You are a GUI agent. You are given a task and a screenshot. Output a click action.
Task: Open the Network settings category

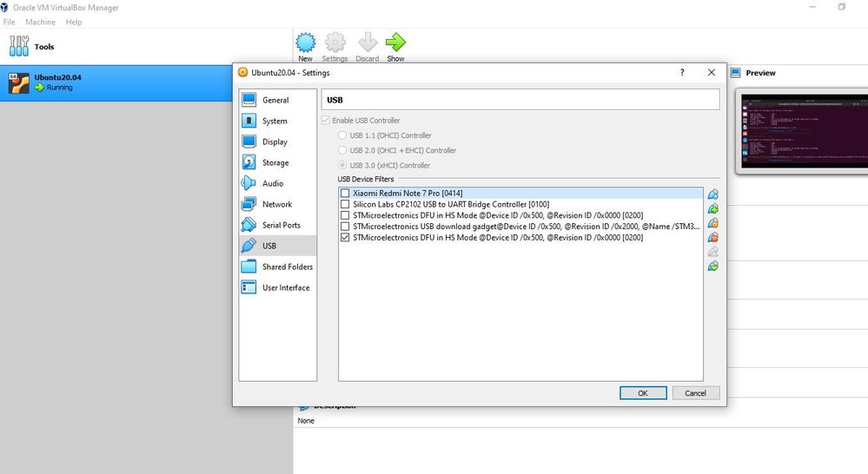278,204
